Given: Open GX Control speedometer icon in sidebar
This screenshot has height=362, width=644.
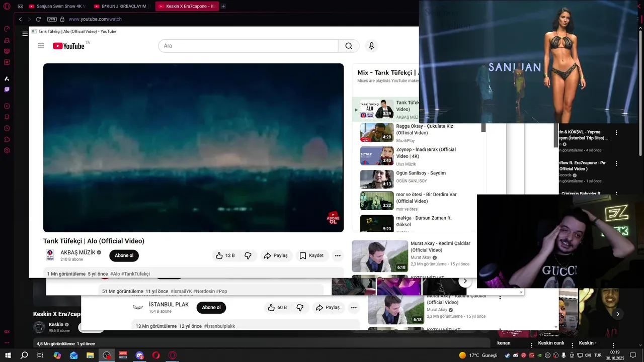Looking at the screenshot, I should (x=7, y=29).
